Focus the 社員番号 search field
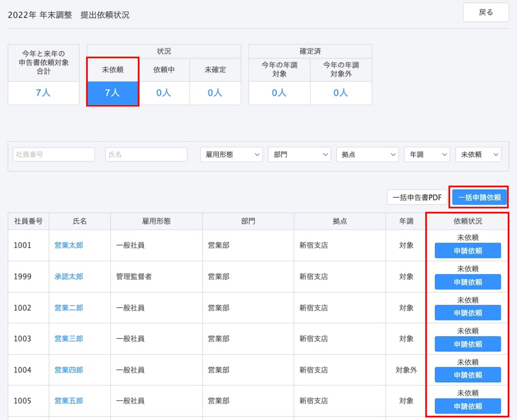The height and width of the screenshot is (420, 517). click(x=54, y=154)
